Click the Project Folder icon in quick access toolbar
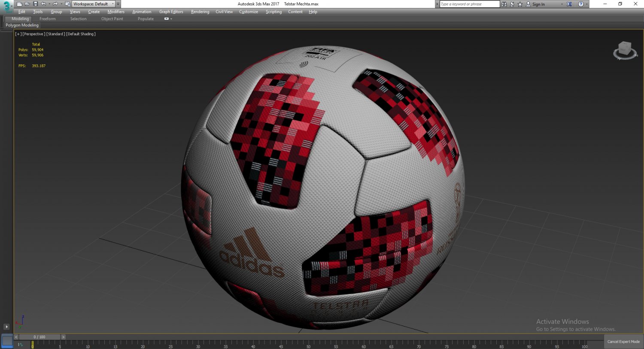This screenshot has height=349, width=644. (67, 4)
